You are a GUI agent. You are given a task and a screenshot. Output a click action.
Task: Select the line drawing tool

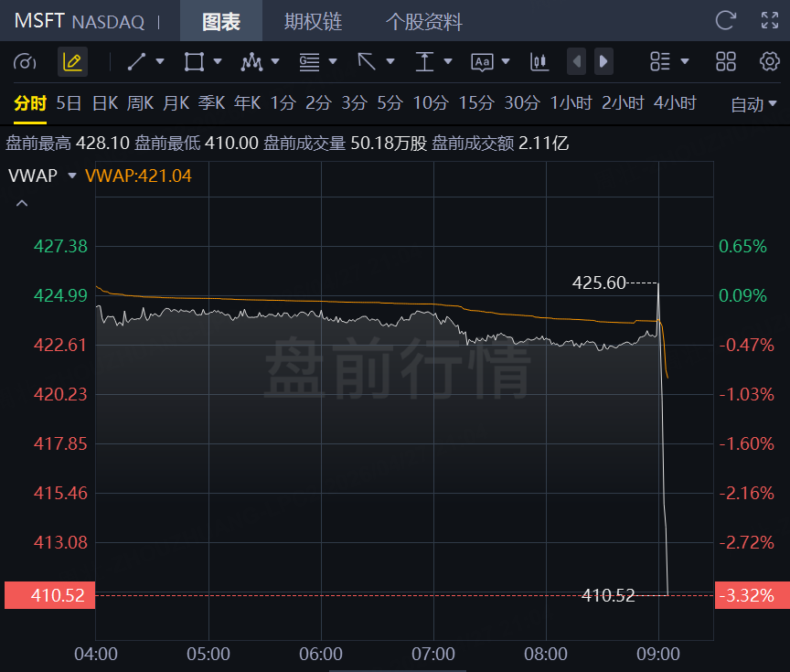(136, 62)
